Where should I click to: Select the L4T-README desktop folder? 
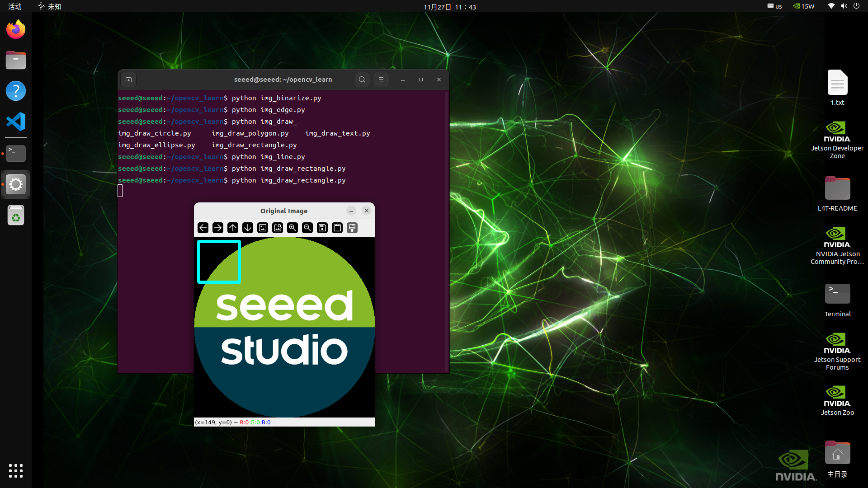[x=837, y=194]
